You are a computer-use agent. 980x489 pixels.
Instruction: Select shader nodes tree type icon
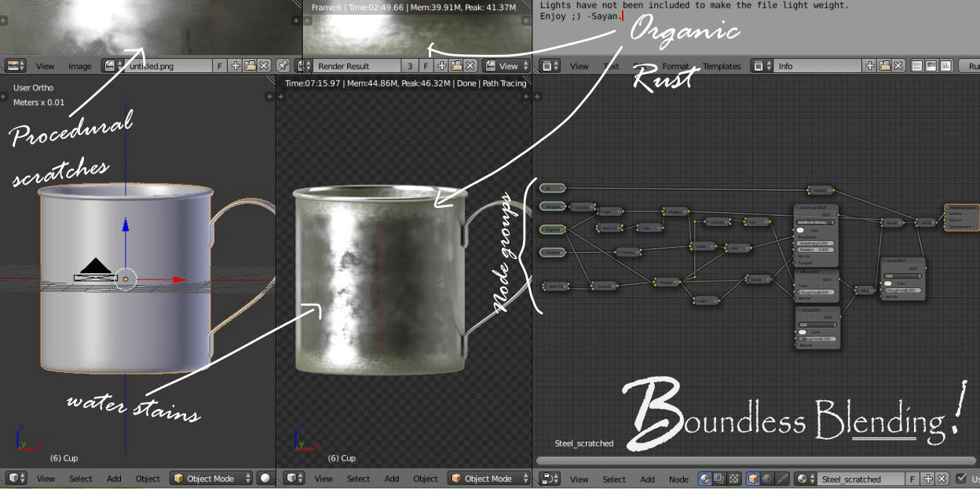click(705, 478)
